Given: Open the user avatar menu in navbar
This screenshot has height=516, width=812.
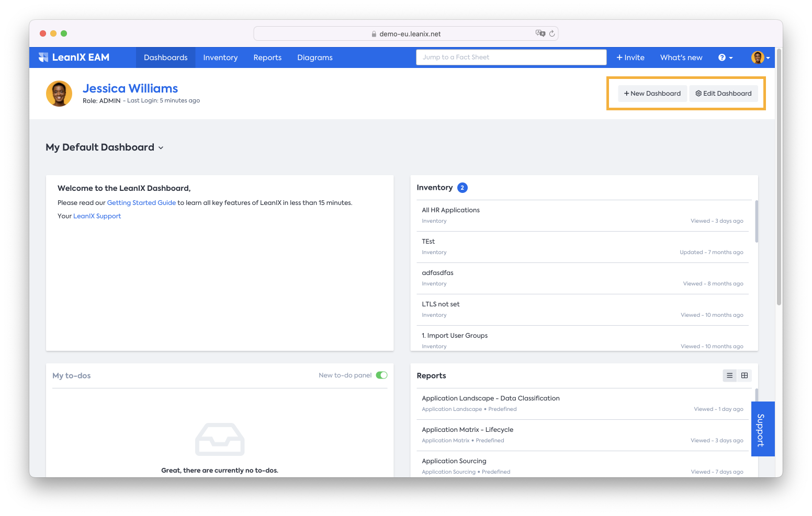Looking at the screenshot, I should 760,58.
